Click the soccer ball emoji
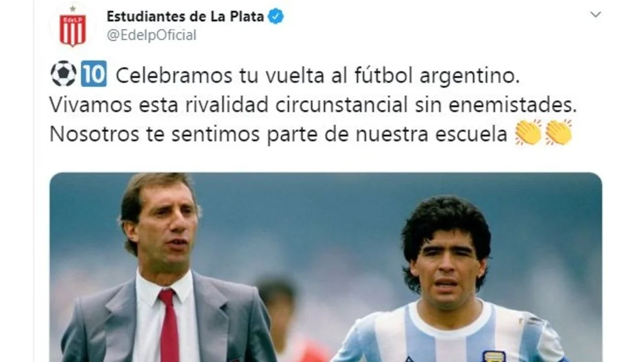This screenshot has width=644, height=362. pyautogui.click(x=63, y=74)
